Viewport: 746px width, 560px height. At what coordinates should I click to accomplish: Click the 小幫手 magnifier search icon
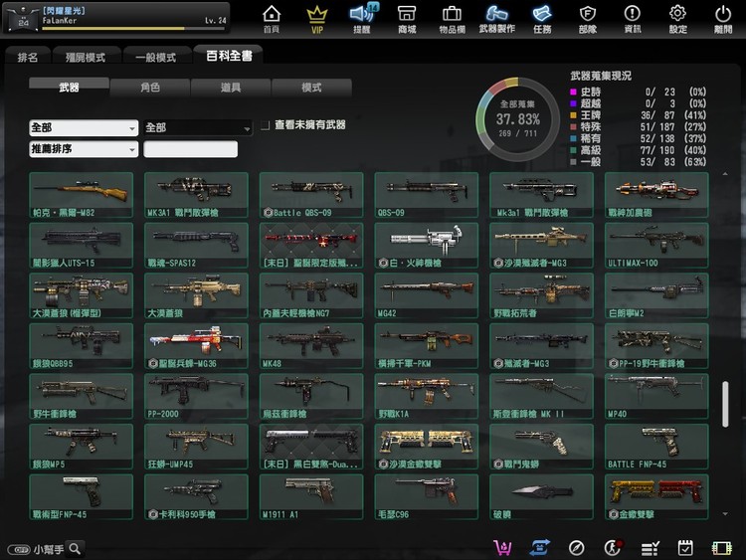(x=75, y=549)
